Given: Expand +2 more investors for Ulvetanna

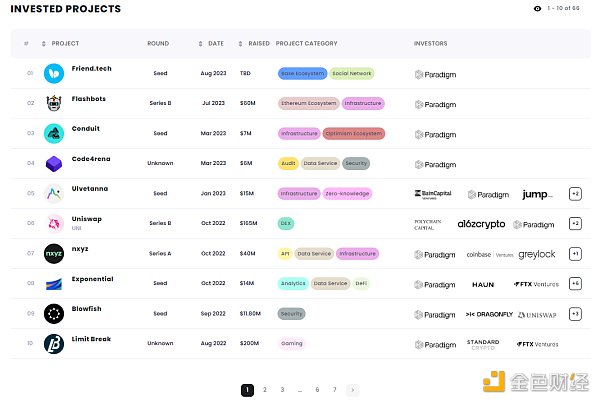Looking at the screenshot, I should click(575, 194).
